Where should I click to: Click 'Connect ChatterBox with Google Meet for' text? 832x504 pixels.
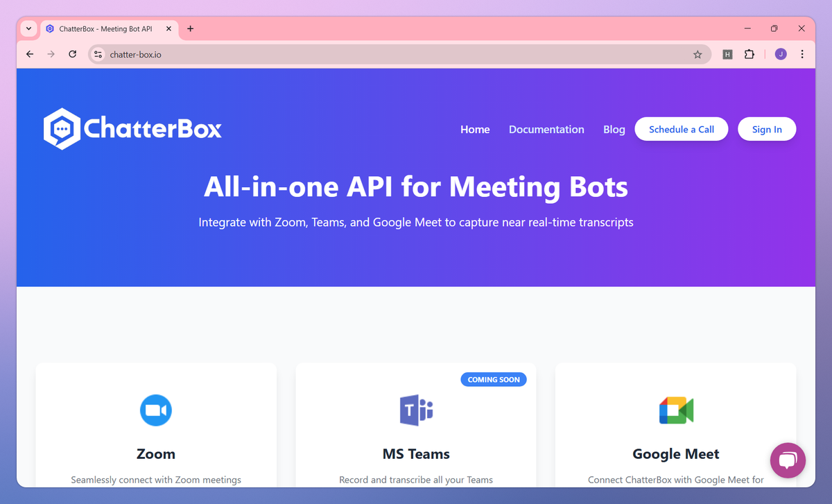[676, 480]
